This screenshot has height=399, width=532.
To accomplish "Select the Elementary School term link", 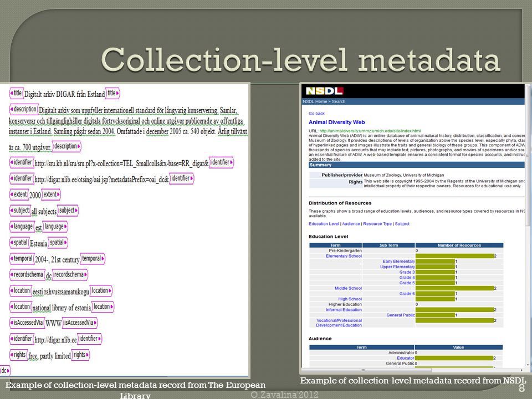I will point(344,256).
